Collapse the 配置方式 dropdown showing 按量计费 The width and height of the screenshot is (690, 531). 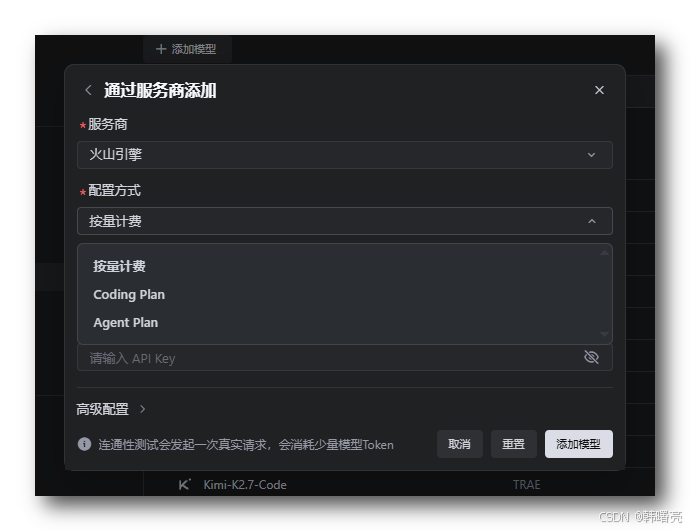(345, 221)
